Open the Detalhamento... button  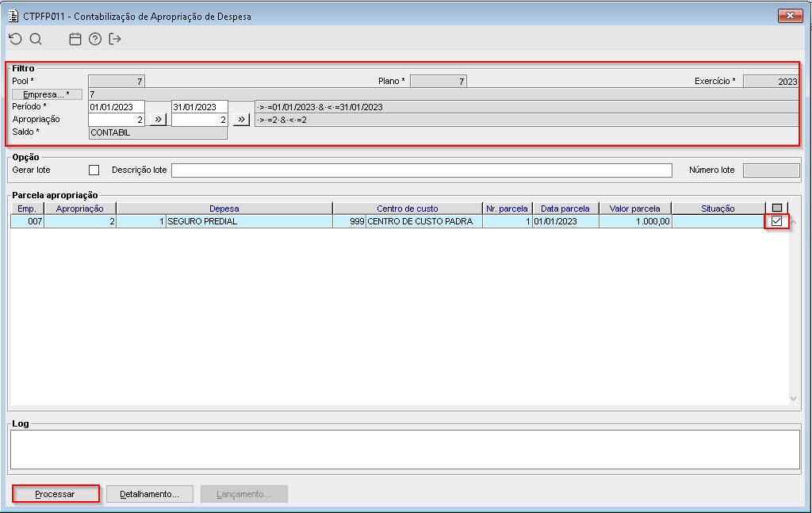tap(150, 494)
